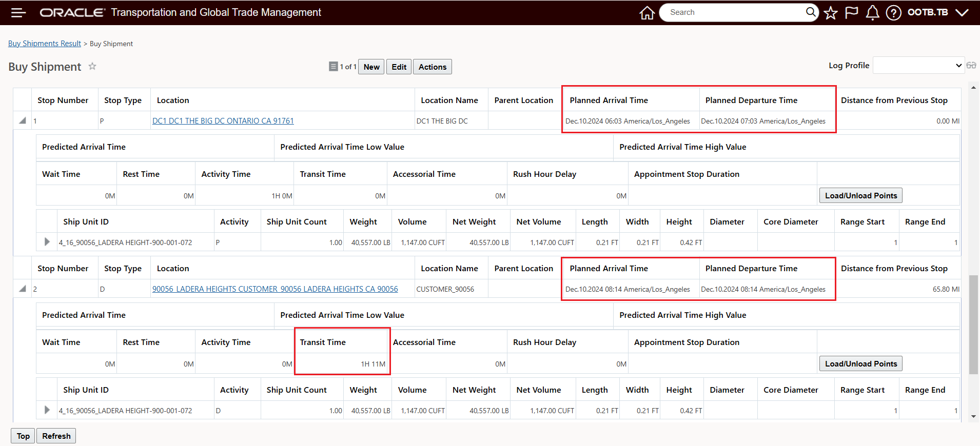Expand the OOTB.TB user menu chevron
980x446 pixels.
[962, 12]
